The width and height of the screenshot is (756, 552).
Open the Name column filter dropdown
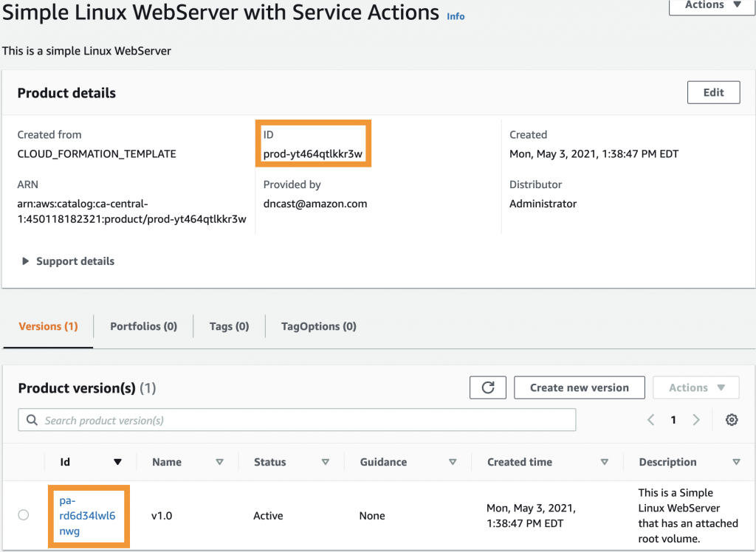click(219, 462)
